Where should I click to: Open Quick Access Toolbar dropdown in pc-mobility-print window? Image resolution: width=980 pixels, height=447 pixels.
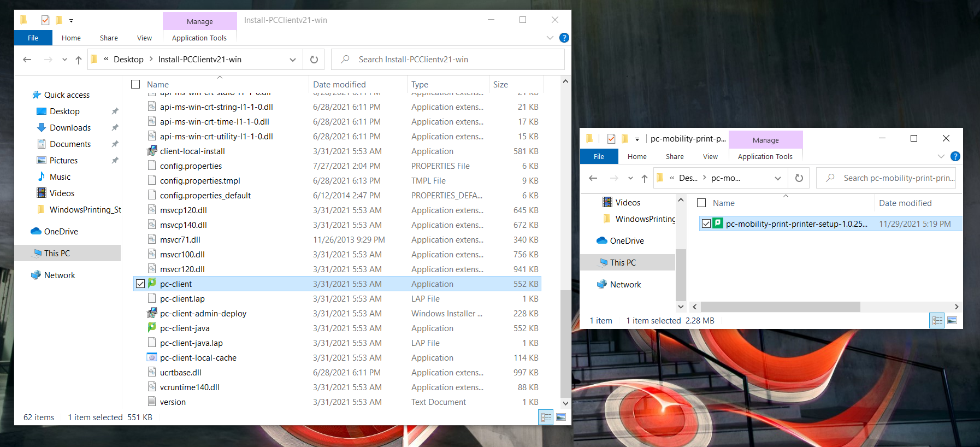(637, 139)
